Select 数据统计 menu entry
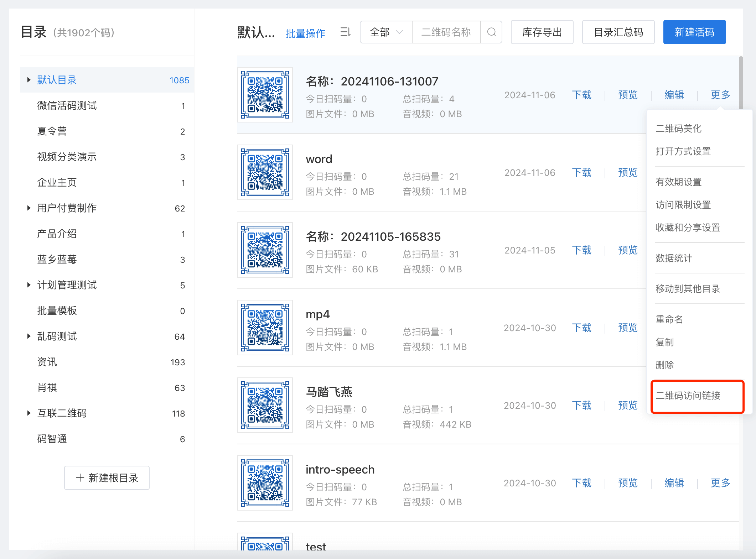Screen dimensions: 756x559 pyautogui.click(x=674, y=258)
